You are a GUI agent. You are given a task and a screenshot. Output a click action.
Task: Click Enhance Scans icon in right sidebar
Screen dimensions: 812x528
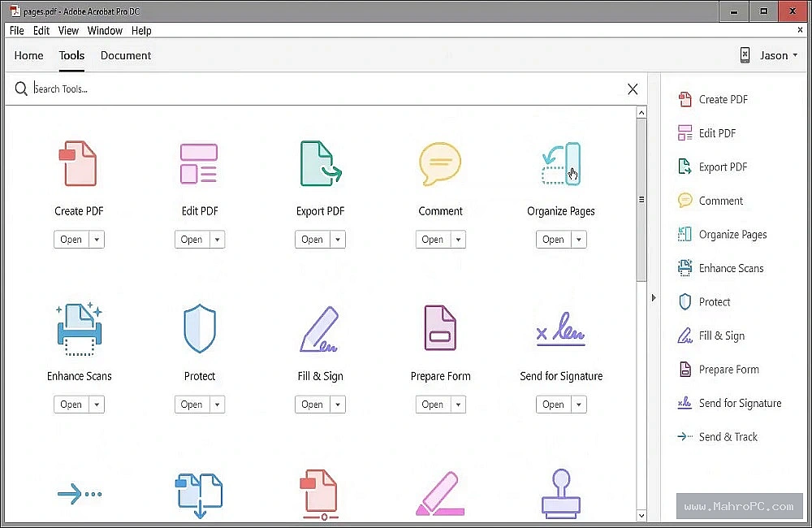pos(685,268)
